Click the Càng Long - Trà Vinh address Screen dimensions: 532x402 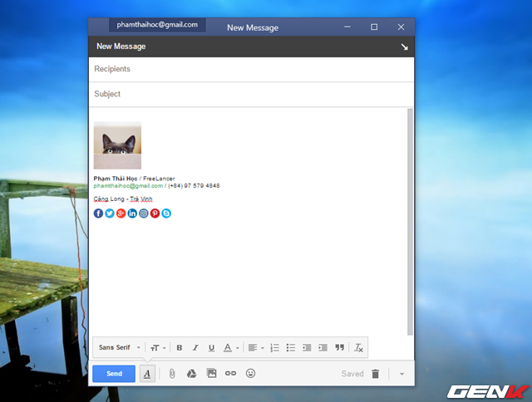(x=123, y=199)
